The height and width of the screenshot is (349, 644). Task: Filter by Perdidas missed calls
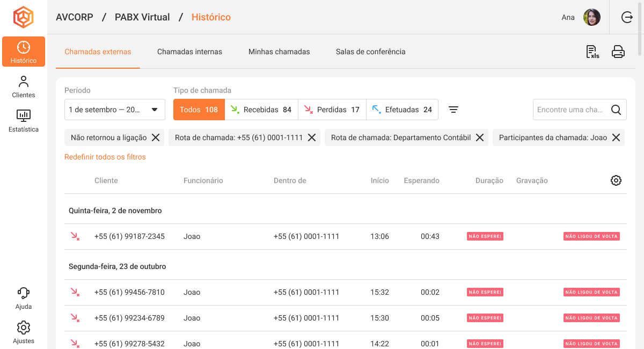[332, 110]
